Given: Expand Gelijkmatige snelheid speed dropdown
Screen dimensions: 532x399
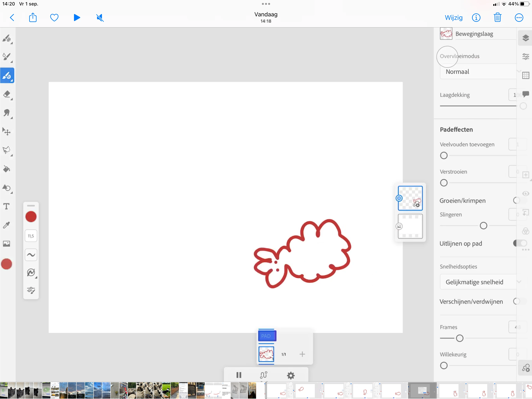Looking at the screenshot, I should tap(479, 282).
